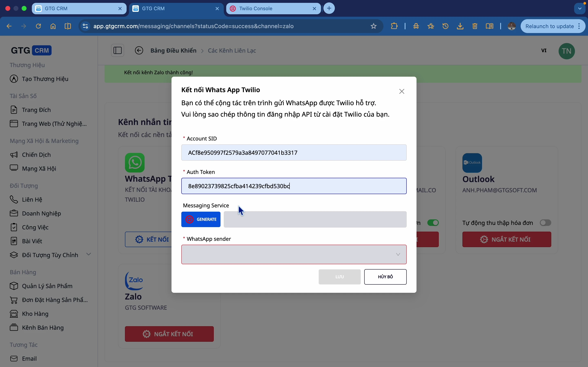Screen dimensions: 588x367
Task: Click the circular back arrow icon
Action: (x=139, y=51)
